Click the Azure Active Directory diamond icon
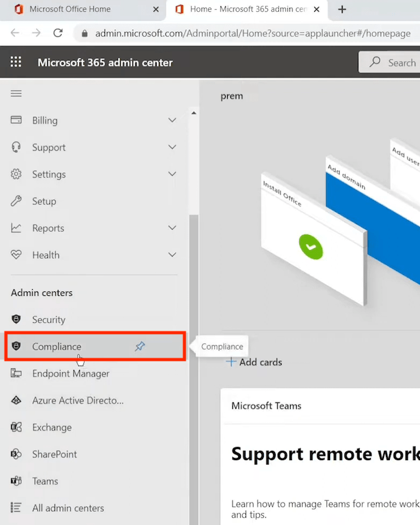Screen dimensions: 420x525 point(16,400)
